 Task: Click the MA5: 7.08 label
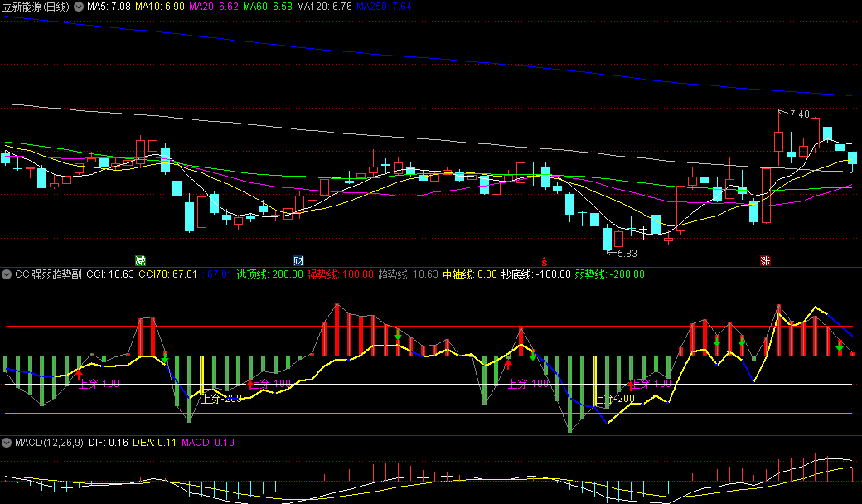[109, 7]
